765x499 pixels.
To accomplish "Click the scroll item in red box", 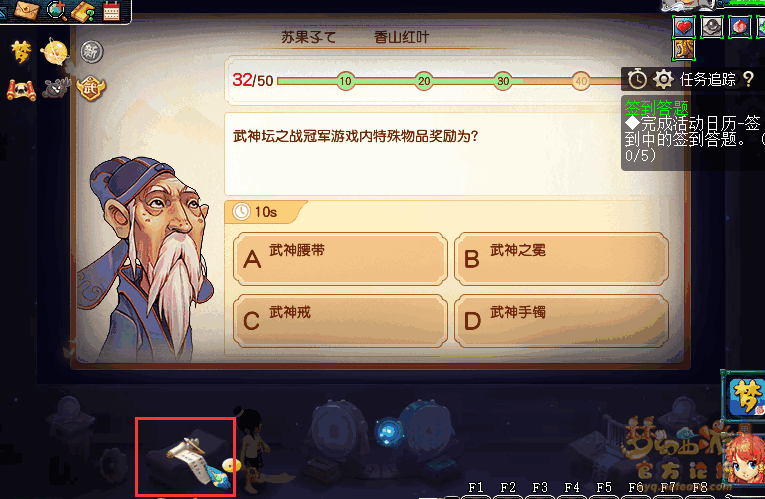I will pyautogui.click(x=185, y=457).
